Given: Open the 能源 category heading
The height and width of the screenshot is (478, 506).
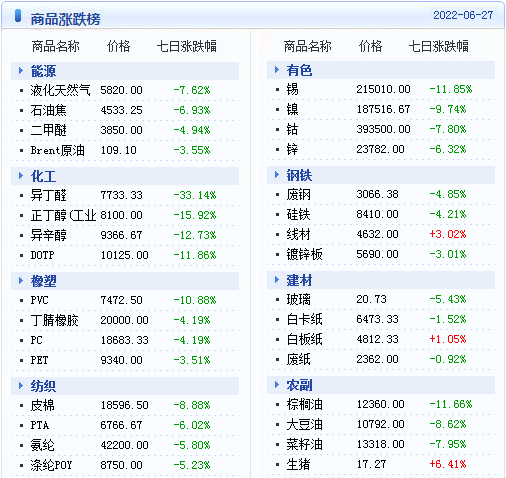Looking at the screenshot, I should click(43, 71).
